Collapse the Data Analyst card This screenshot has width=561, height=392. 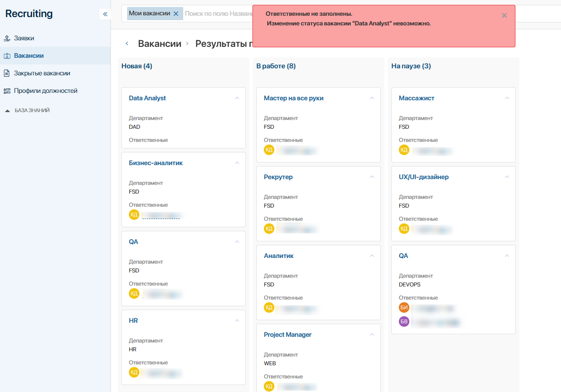coord(237,98)
